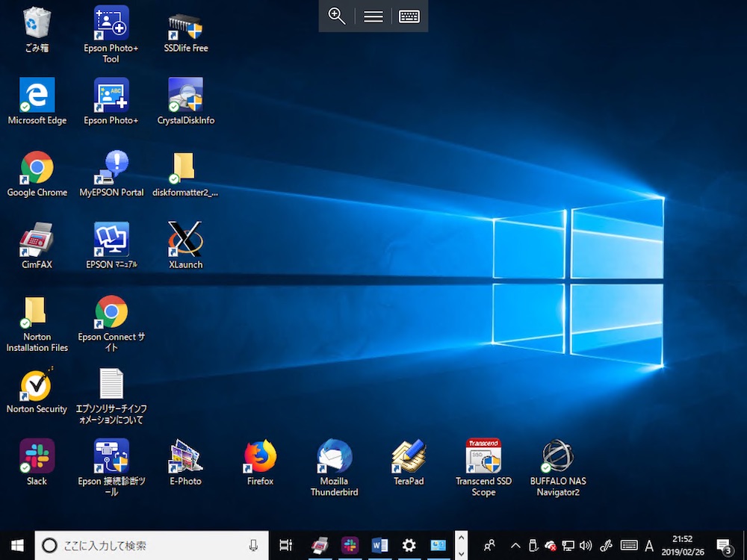Show the keyboard from top toolbar
The height and width of the screenshot is (560, 747).
tap(409, 16)
